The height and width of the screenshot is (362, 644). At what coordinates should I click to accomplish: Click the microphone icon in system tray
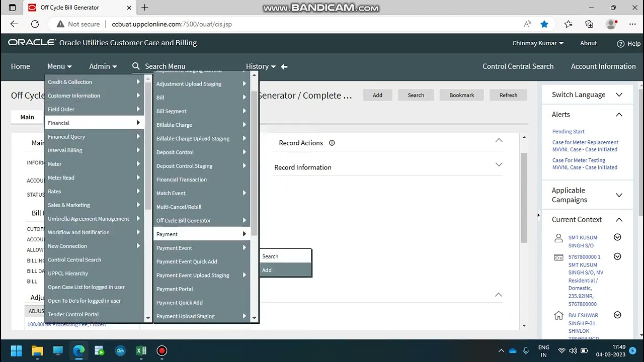coord(526,350)
